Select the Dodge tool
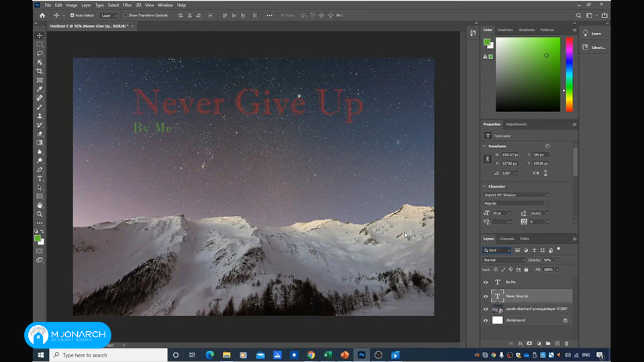 point(40,161)
